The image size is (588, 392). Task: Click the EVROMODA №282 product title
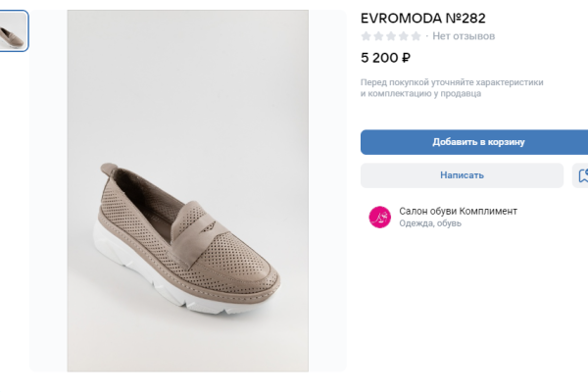click(423, 18)
